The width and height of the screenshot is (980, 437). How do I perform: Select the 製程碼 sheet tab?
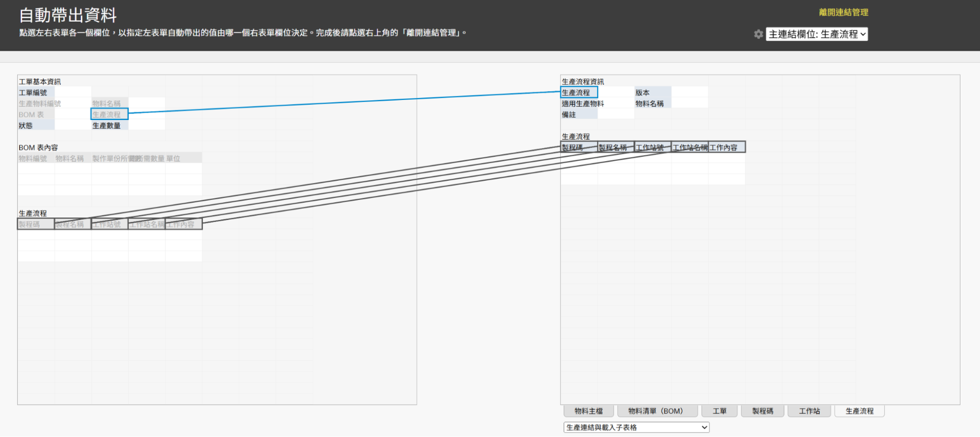click(x=762, y=411)
